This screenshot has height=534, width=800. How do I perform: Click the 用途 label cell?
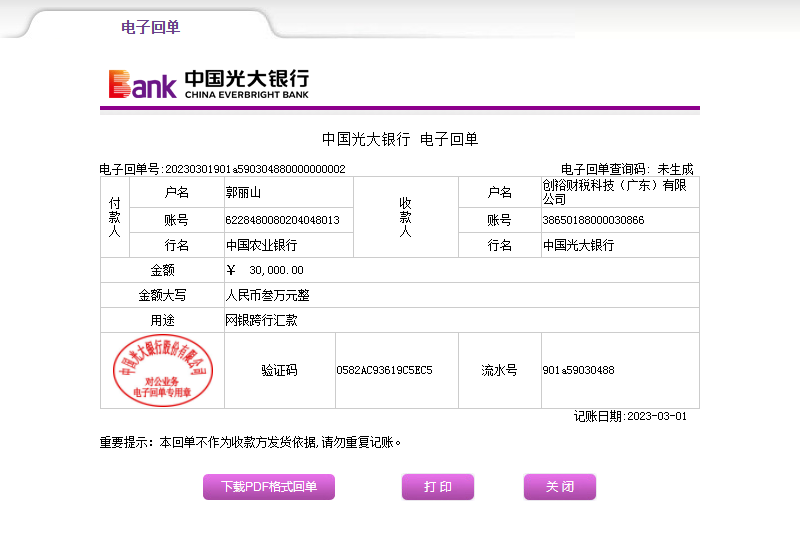162,320
